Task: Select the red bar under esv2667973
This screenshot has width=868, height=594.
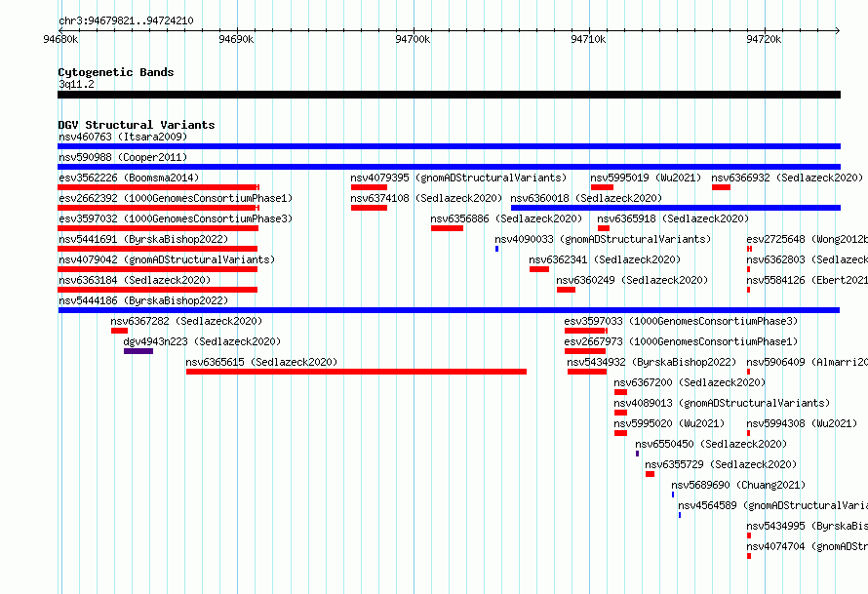Action: pyautogui.click(x=585, y=351)
